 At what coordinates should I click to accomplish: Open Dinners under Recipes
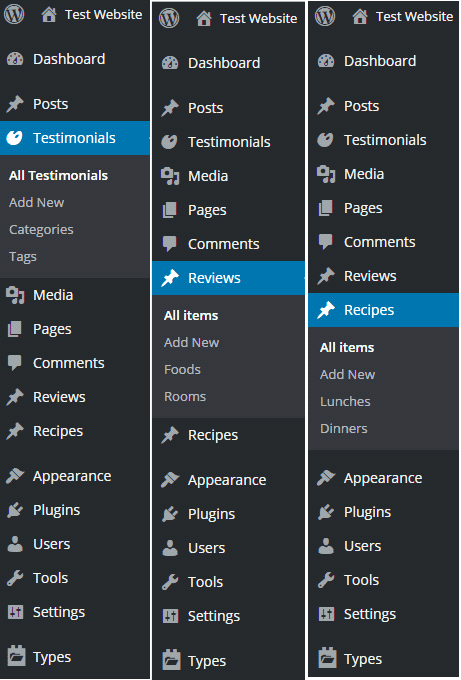pyautogui.click(x=344, y=428)
